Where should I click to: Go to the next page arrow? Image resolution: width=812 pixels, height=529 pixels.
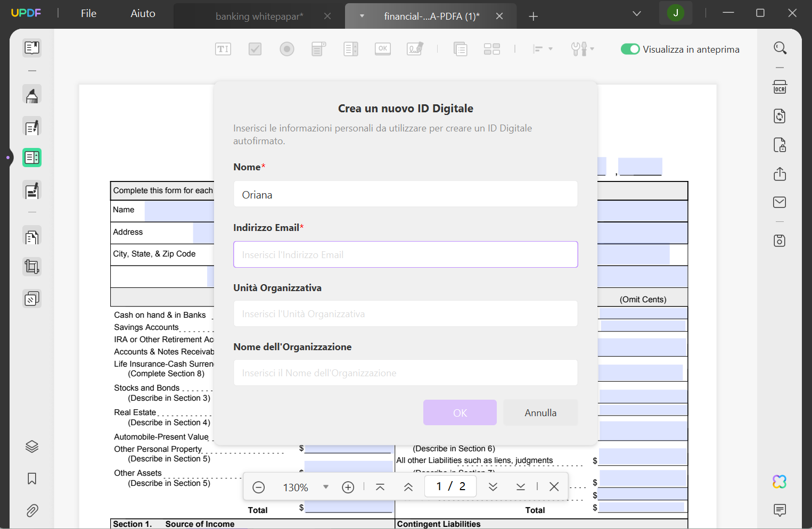[x=493, y=487]
